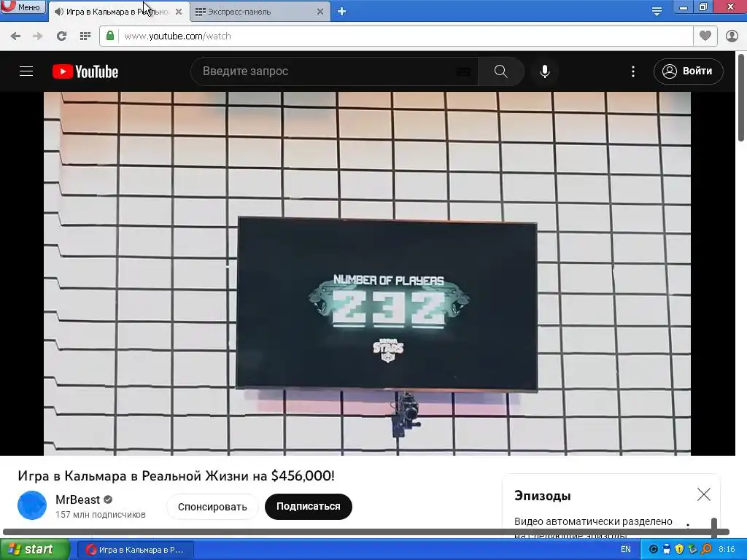Open the browser account profile icon
The height and width of the screenshot is (560, 747).
click(x=732, y=36)
